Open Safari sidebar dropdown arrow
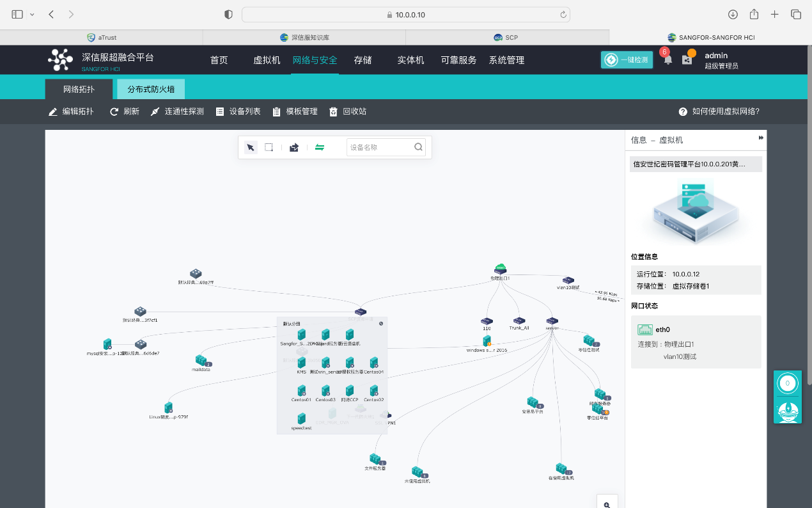Screen dimensions: 812x508 click(32, 14)
